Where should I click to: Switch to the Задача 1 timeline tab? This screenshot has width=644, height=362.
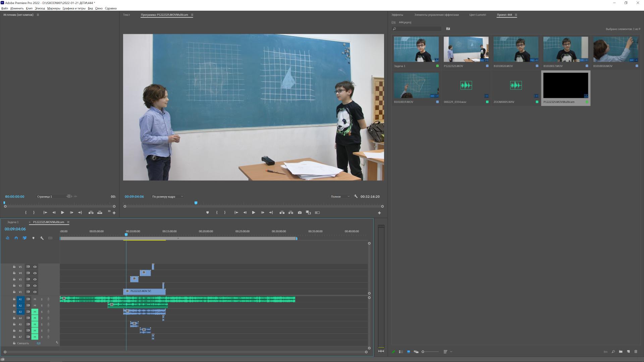click(x=13, y=222)
